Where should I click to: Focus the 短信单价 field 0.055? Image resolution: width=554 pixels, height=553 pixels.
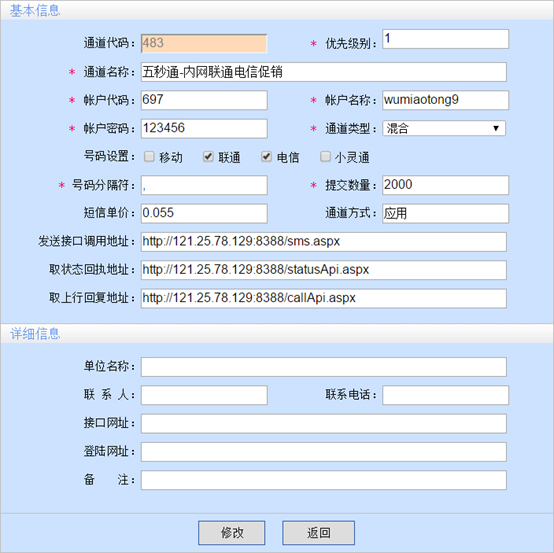click(x=204, y=213)
